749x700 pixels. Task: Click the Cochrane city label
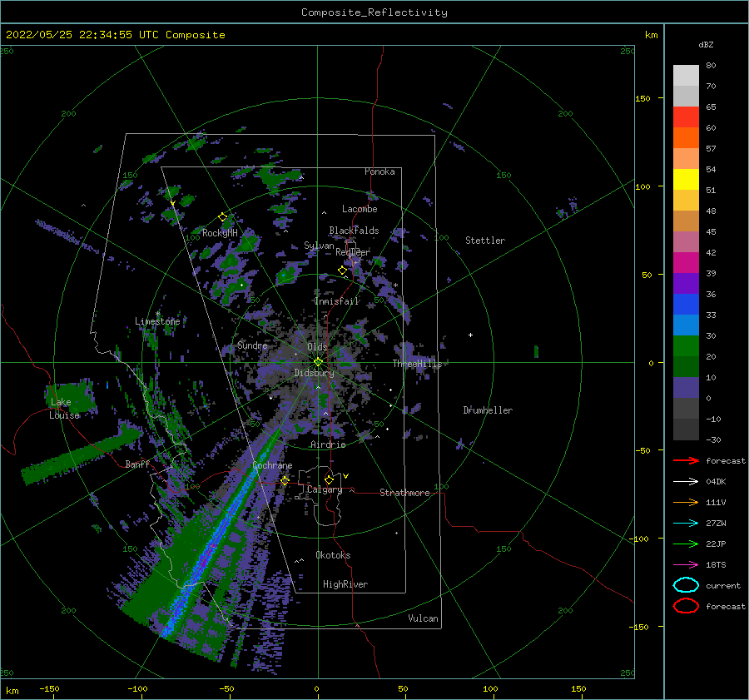pyautogui.click(x=272, y=465)
